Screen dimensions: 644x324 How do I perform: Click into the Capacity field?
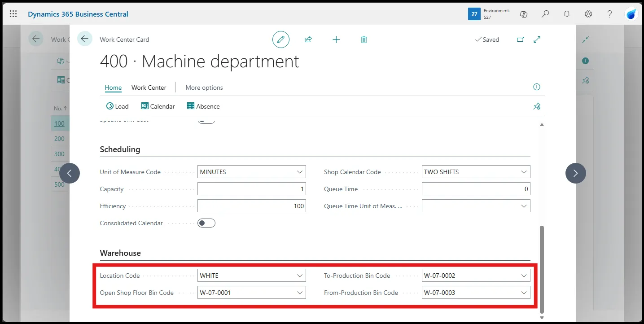coord(252,189)
